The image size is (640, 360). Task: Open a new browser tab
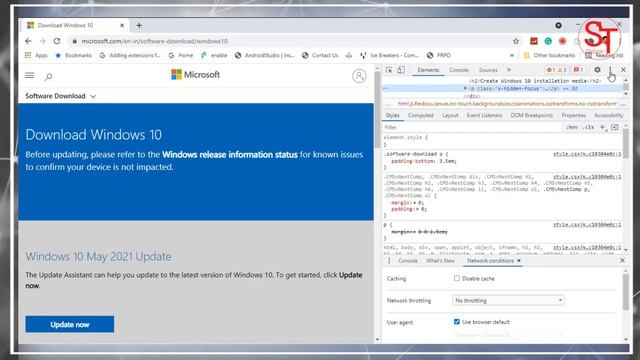(x=139, y=25)
